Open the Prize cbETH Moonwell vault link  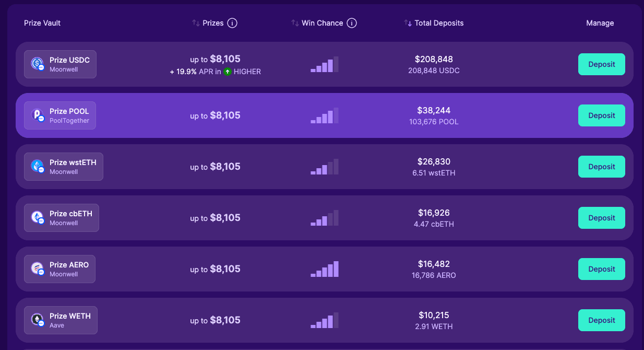click(62, 218)
